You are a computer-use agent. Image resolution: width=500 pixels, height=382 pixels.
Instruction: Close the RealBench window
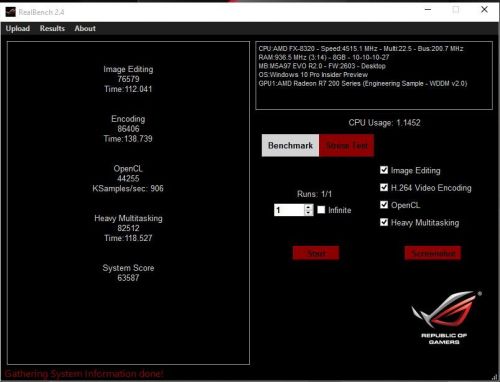[x=484, y=10]
